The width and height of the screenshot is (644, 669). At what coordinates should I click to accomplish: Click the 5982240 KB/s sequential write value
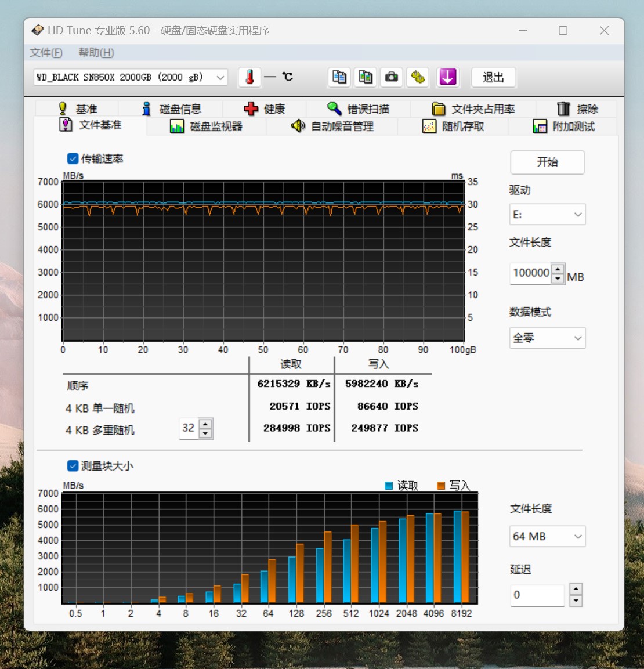(382, 384)
